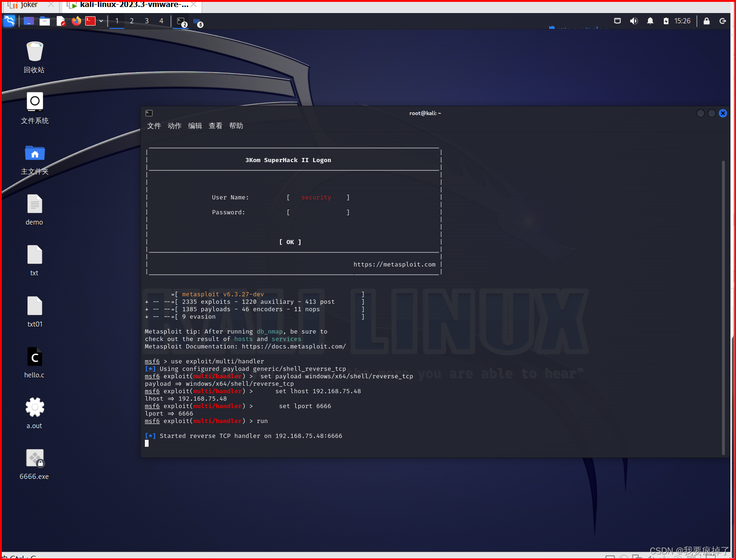Maximize the root@kali terminal window

[712, 113]
